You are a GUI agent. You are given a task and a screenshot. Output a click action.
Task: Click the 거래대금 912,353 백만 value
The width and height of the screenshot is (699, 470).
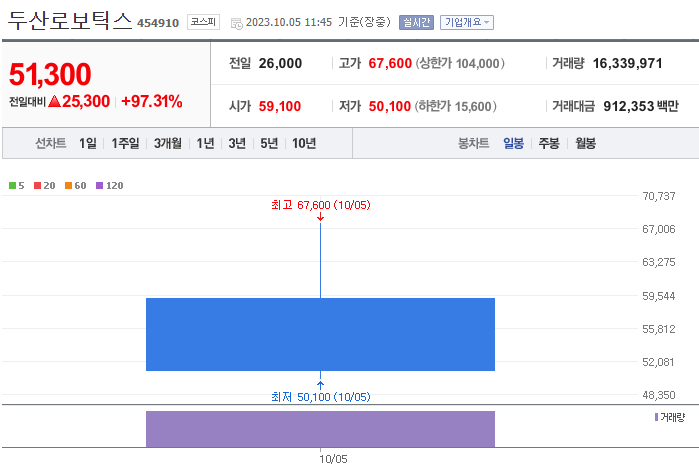641,106
